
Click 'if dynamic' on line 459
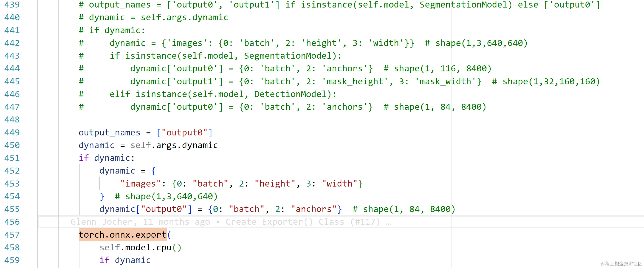tap(125, 260)
